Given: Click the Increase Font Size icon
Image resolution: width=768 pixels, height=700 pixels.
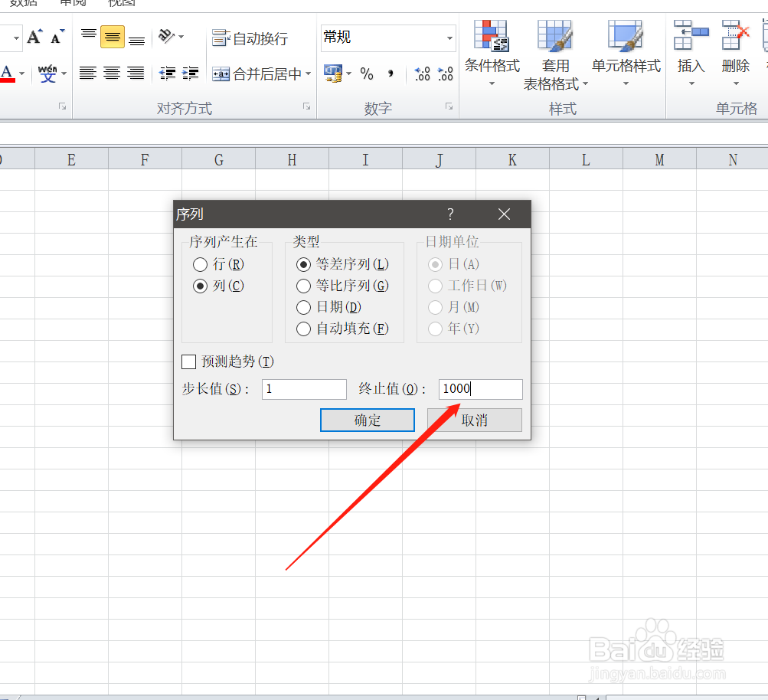Looking at the screenshot, I should [x=34, y=38].
